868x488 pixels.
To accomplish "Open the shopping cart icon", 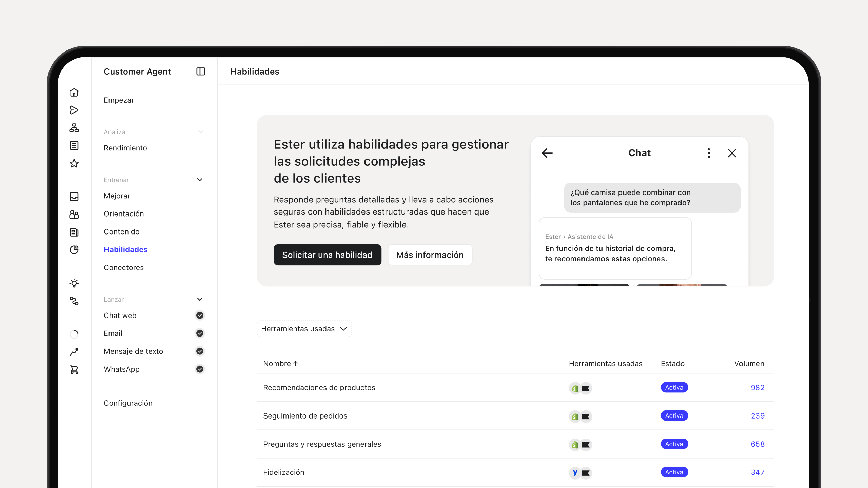I will (74, 370).
